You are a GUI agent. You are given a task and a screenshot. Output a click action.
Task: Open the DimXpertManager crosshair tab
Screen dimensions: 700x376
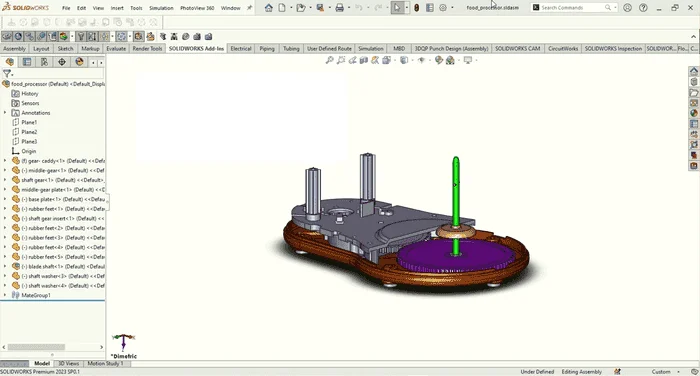point(62,62)
